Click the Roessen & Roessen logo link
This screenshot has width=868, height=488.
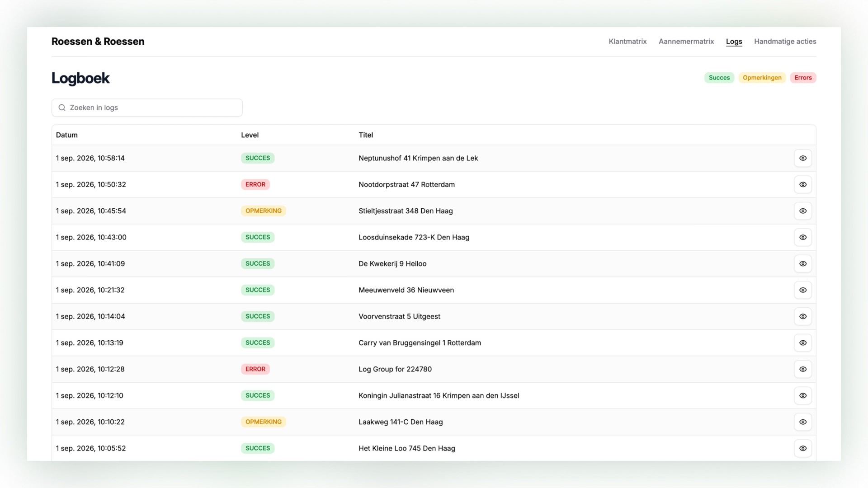(98, 42)
